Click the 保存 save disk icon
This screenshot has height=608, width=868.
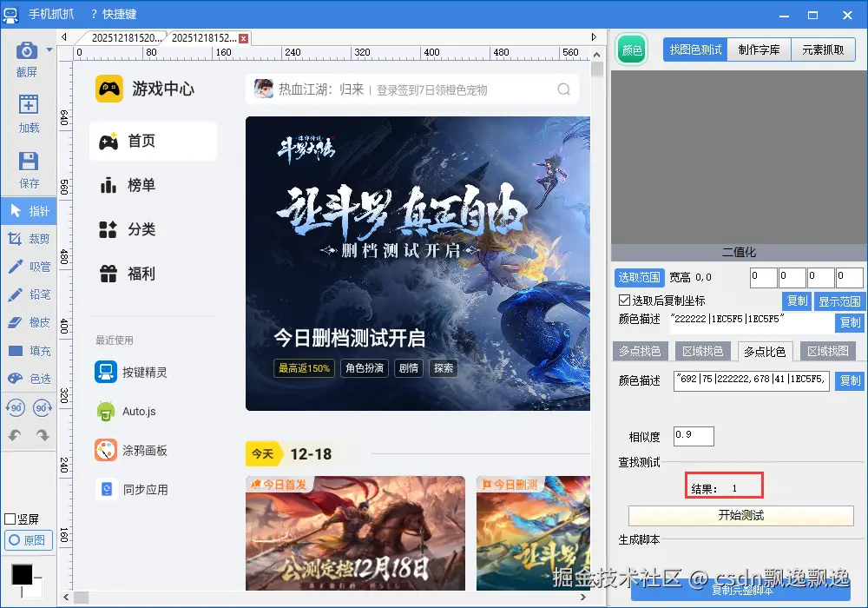[29, 170]
